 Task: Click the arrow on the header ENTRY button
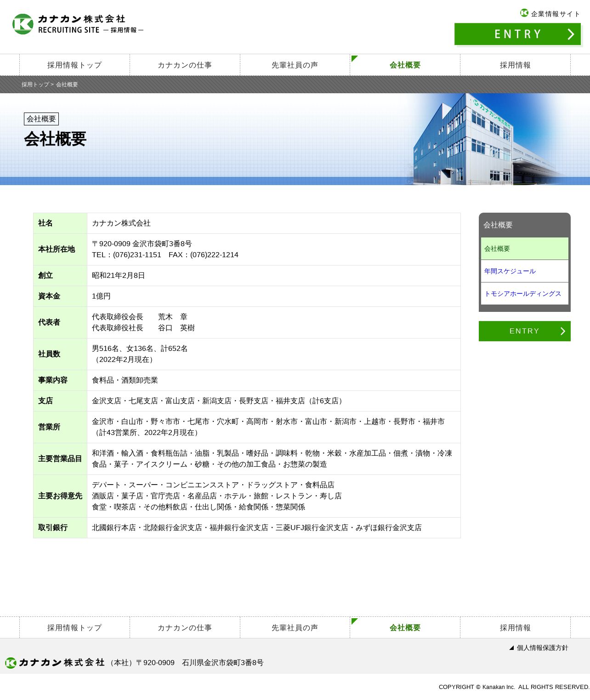pos(571,34)
